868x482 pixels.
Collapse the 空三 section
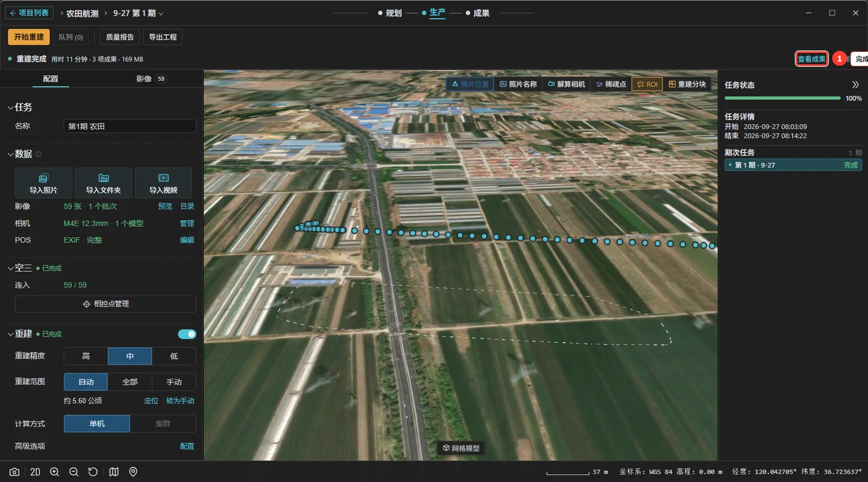10,268
